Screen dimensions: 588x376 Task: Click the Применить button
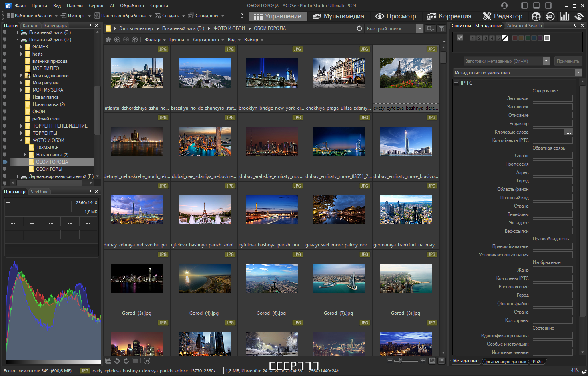tap(568, 61)
